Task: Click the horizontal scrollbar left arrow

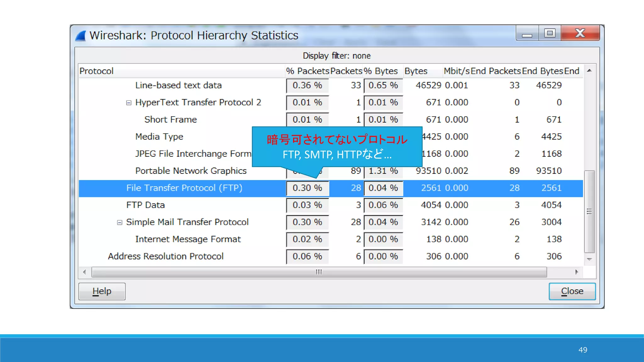Action: (x=84, y=272)
